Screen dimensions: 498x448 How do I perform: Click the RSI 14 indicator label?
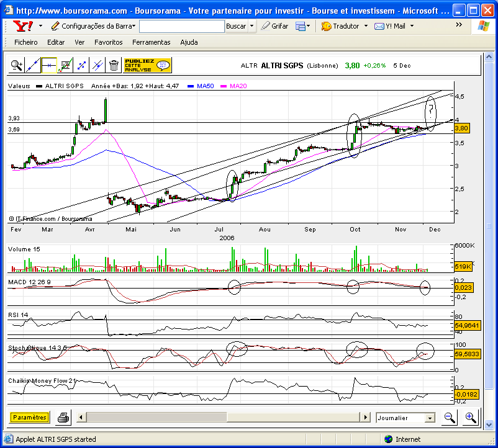18,315
